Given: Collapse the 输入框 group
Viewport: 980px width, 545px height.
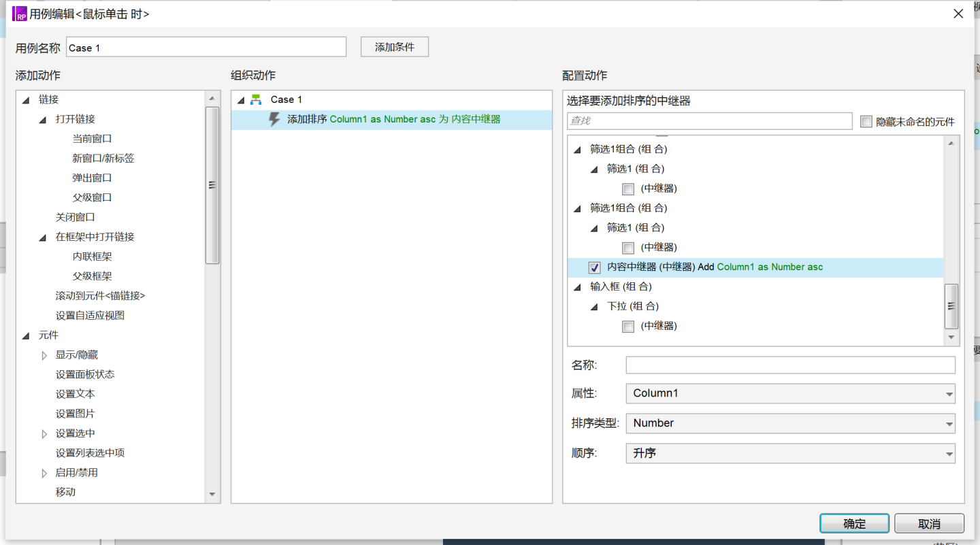Looking at the screenshot, I should 577,287.
